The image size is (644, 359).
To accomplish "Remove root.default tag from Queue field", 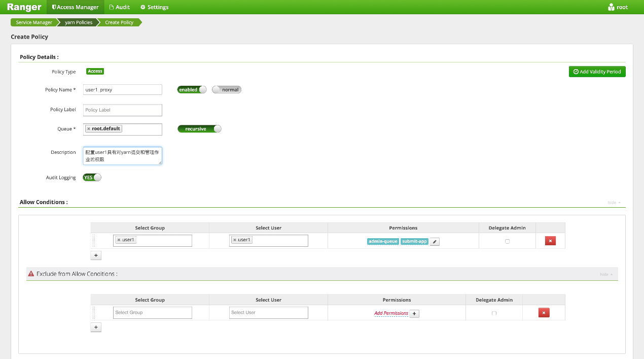I will click(89, 129).
